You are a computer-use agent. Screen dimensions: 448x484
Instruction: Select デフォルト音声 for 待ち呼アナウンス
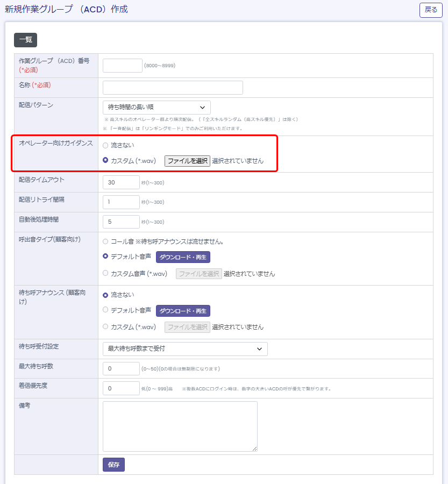click(x=105, y=310)
